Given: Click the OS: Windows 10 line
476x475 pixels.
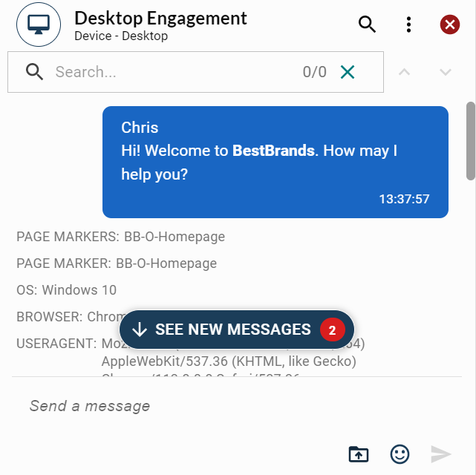Looking at the screenshot, I should pos(67,290).
